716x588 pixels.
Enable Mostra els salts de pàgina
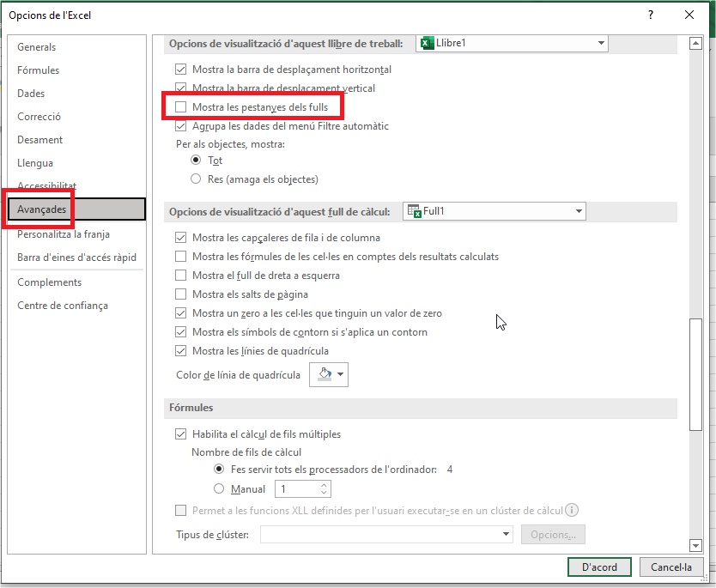tap(181, 294)
